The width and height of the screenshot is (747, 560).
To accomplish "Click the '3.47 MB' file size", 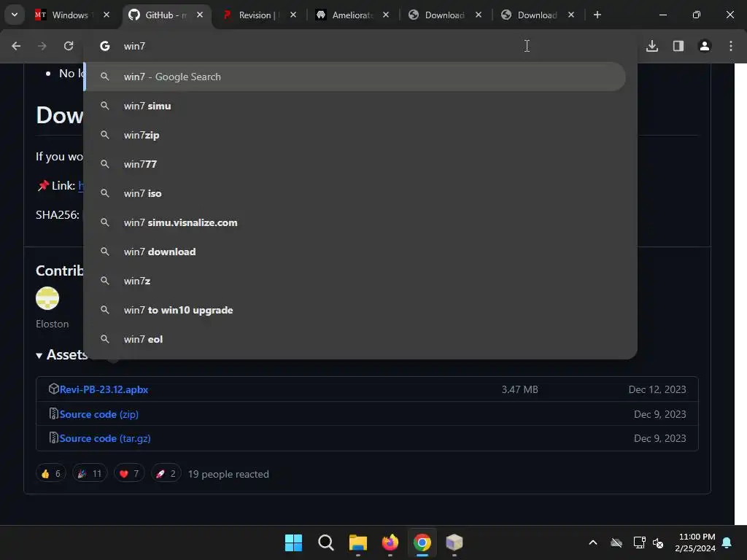I will pyautogui.click(x=519, y=389).
